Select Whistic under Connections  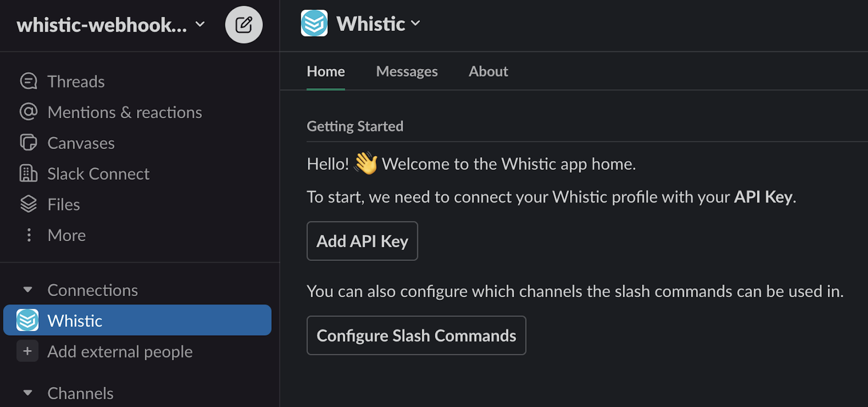[137, 320]
